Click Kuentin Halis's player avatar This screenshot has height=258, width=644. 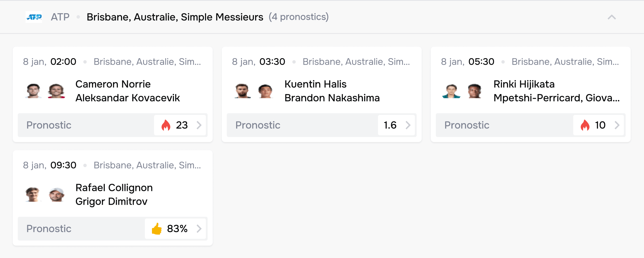(x=242, y=91)
